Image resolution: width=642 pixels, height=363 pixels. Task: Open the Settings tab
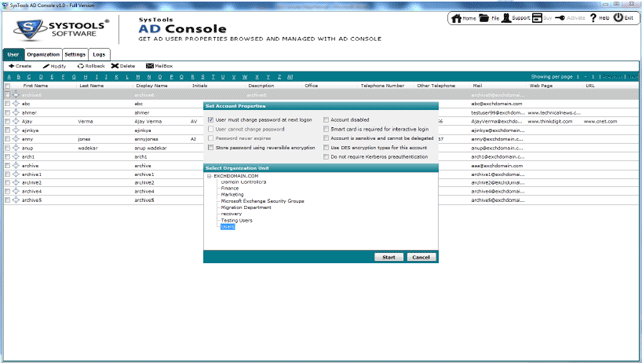(75, 54)
